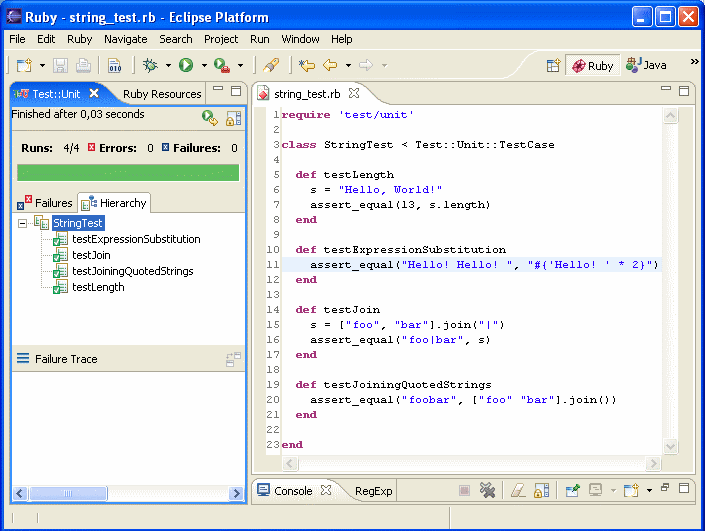Open the Debug dropdown arrow

(168, 66)
